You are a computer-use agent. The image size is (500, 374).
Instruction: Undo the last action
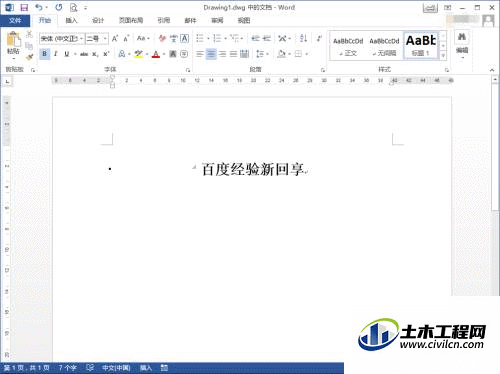point(39,7)
